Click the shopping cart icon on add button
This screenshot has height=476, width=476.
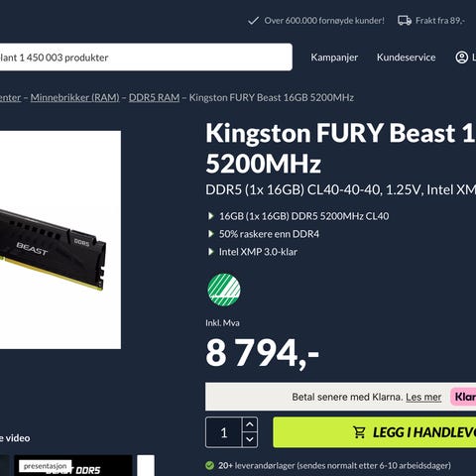pyautogui.click(x=359, y=432)
